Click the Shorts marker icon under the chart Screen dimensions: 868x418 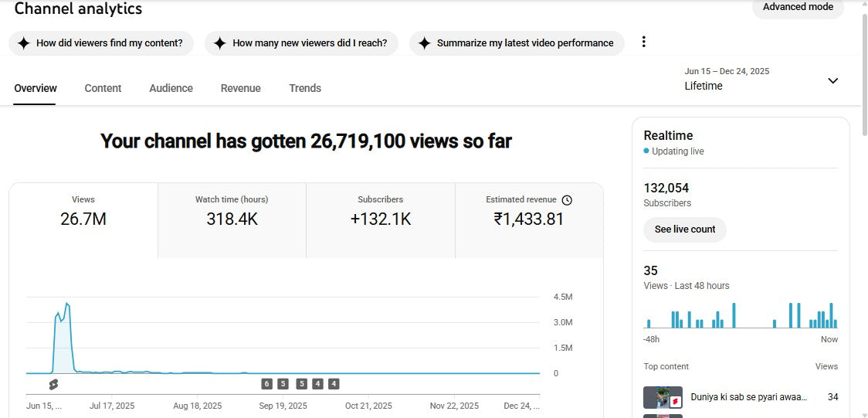coord(53,384)
